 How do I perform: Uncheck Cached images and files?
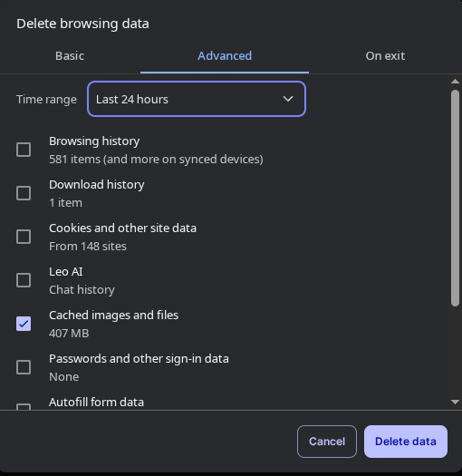pyautogui.click(x=24, y=324)
